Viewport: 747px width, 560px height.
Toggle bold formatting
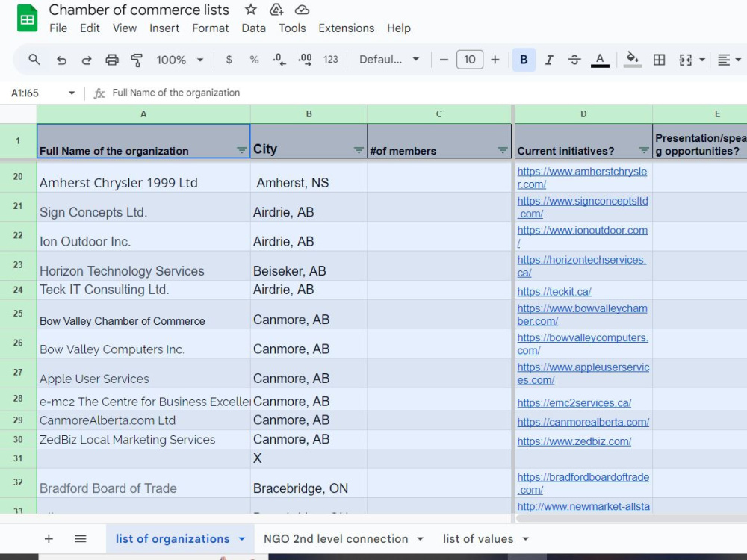point(524,60)
